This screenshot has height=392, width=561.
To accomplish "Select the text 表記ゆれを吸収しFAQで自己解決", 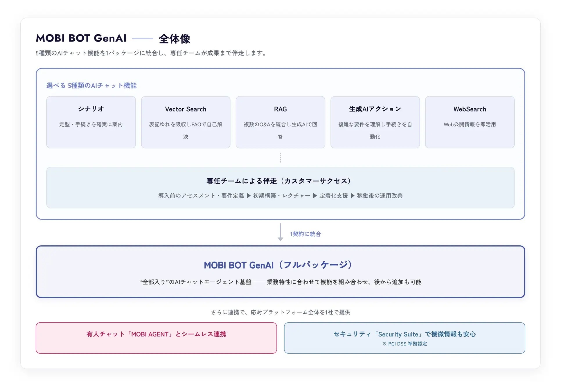I will pos(186,130).
